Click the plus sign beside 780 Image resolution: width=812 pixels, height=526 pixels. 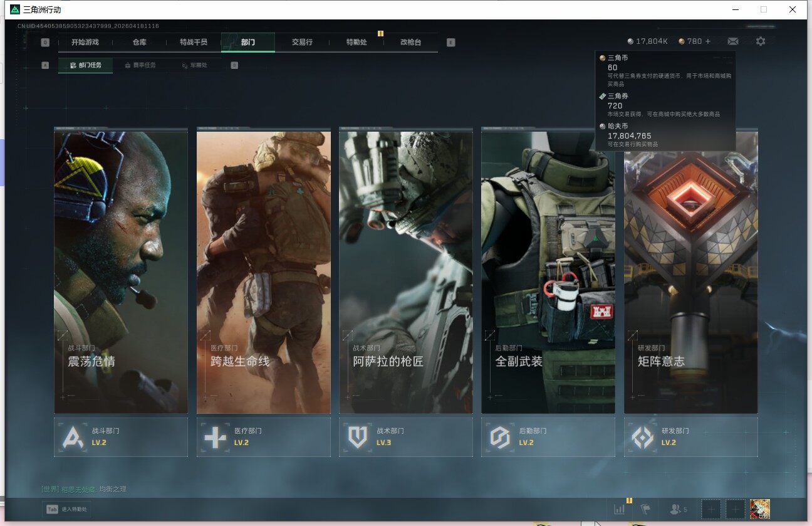pyautogui.click(x=708, y=41)
